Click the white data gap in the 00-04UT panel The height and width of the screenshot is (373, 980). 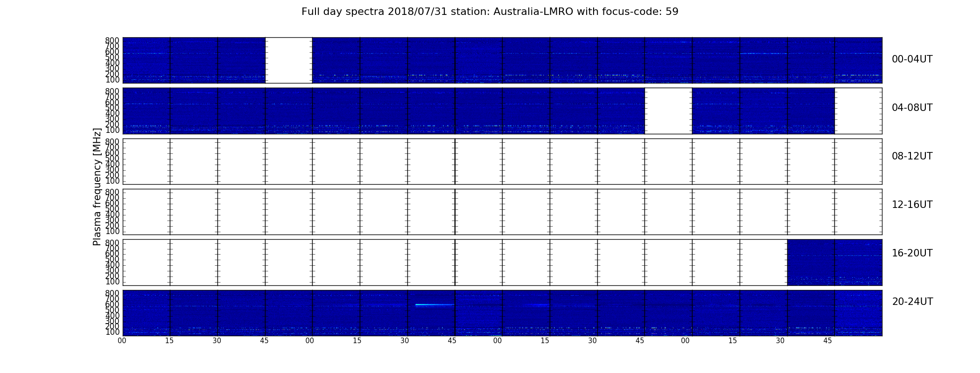pos(289,60)
